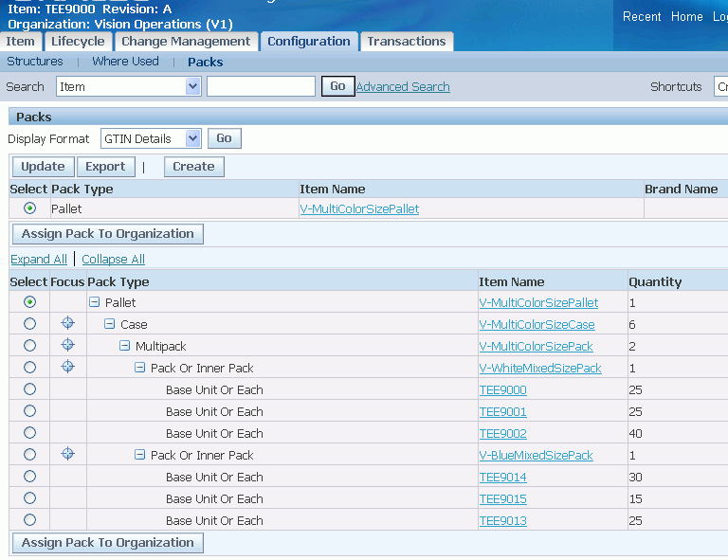This screenshot has height=560, width=728.
Task: Switch to the Item tab
Action: [x=21, y=42]
